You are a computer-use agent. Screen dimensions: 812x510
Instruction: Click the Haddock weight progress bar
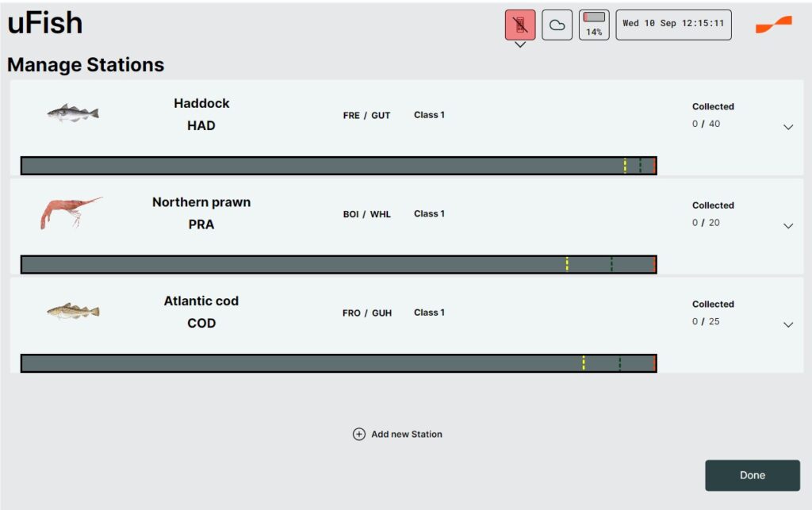click(339, 166)
